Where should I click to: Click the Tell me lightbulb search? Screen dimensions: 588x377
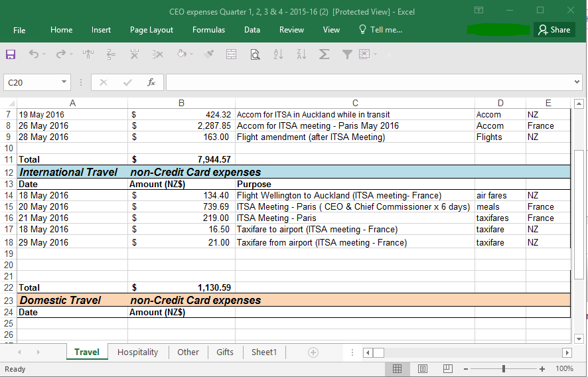point(380,30)
